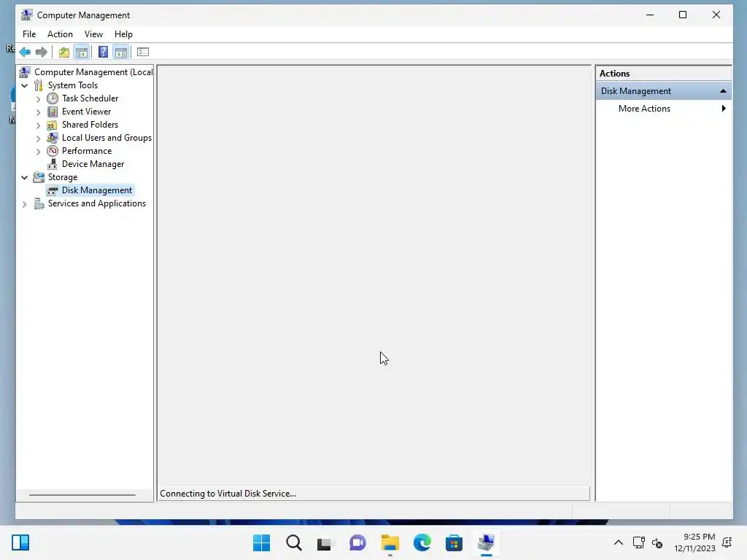Open Help via the question mark toolbar icon
747x560 pixels.
tap(103, 52)
